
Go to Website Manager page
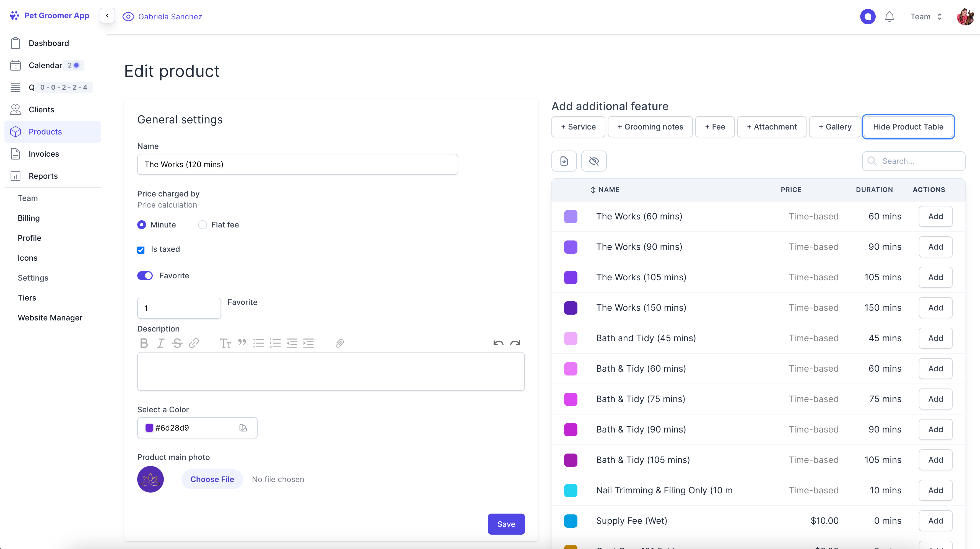pos(50,318)
